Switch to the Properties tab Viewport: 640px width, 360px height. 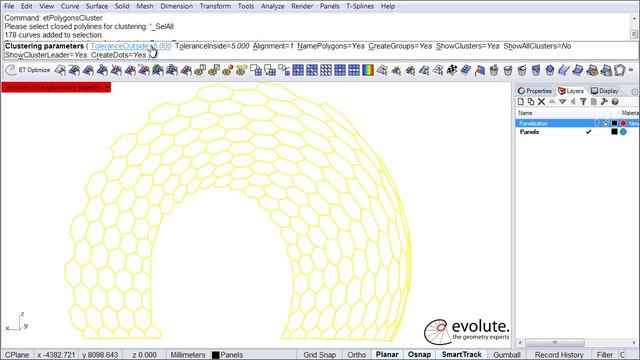pos(535,91)
